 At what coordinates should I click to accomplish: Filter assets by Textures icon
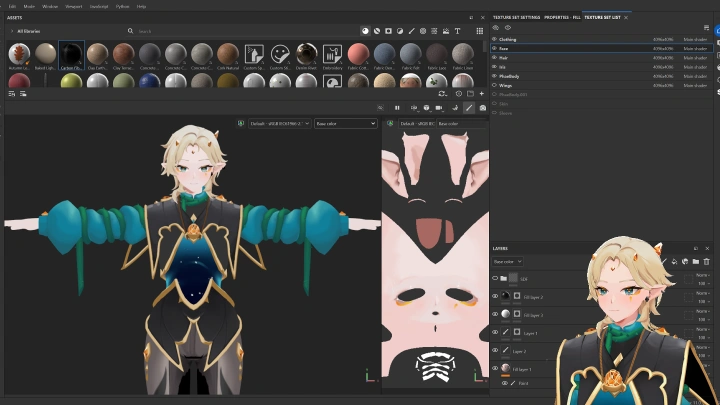point(434,31)
